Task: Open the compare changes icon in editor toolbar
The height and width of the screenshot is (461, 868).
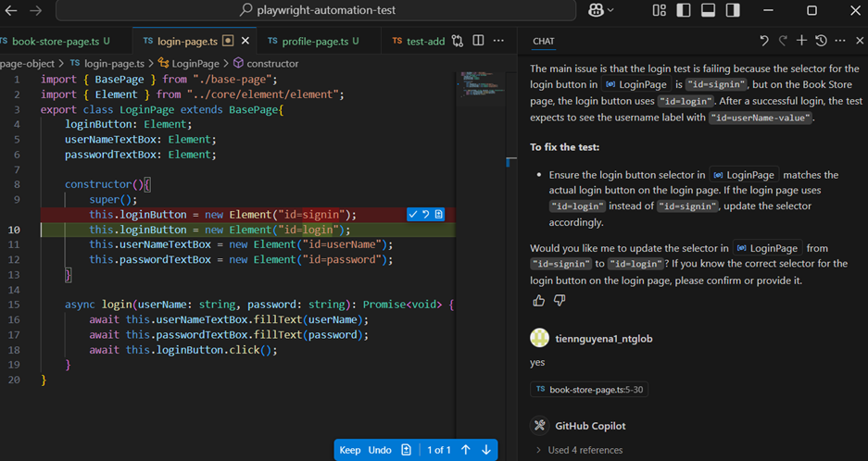Action: point(458,42)
